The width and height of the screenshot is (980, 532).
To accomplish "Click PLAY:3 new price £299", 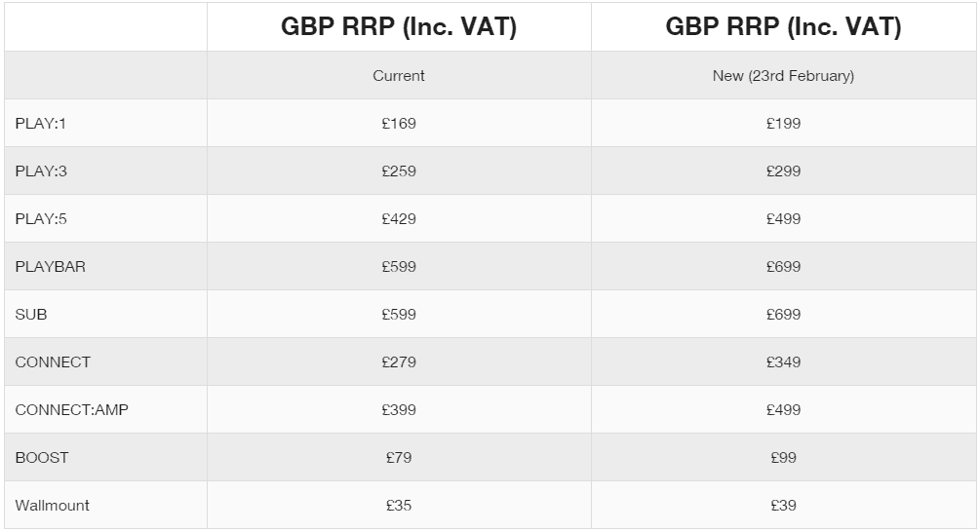I will [x=783, y=171].
